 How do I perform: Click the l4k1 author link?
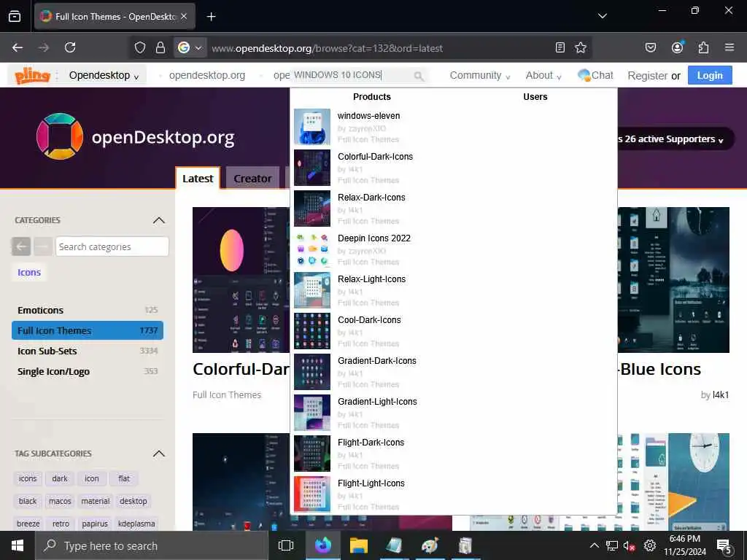(720, 394)
